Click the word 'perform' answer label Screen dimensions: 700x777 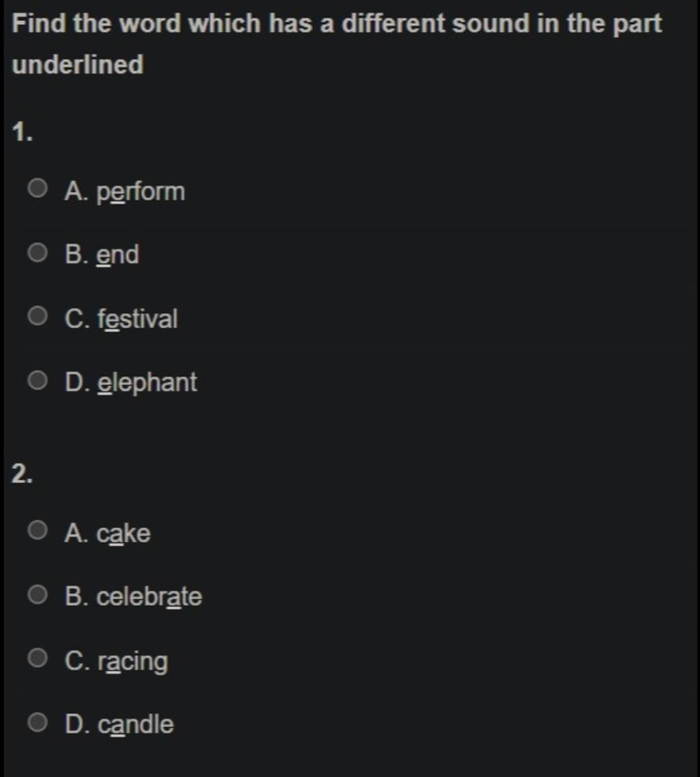pos(141,192)
